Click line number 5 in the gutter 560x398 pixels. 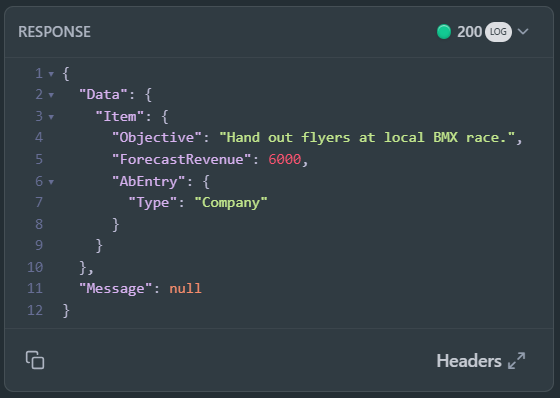click(39, 159)
